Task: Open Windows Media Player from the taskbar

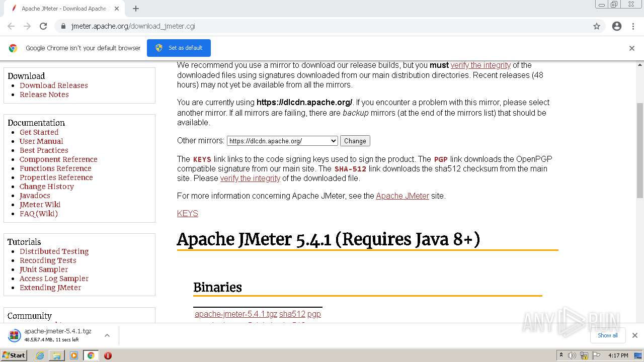Action: 74,355
